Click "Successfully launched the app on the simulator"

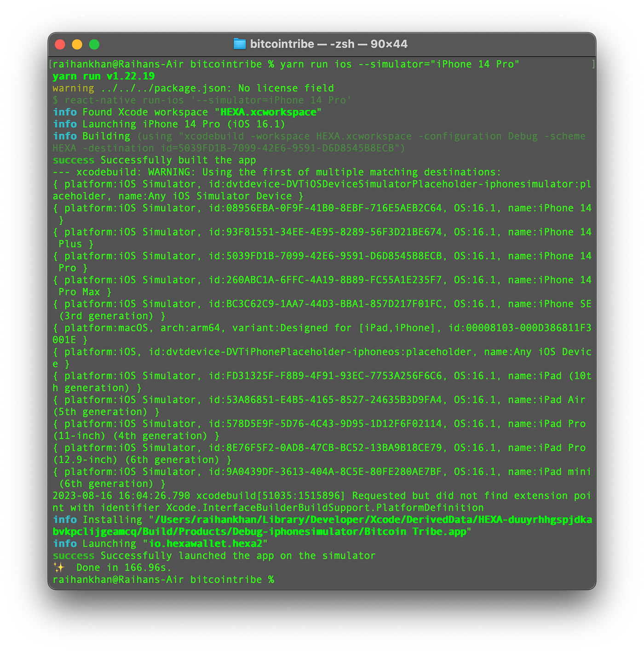tap(238, 556)
